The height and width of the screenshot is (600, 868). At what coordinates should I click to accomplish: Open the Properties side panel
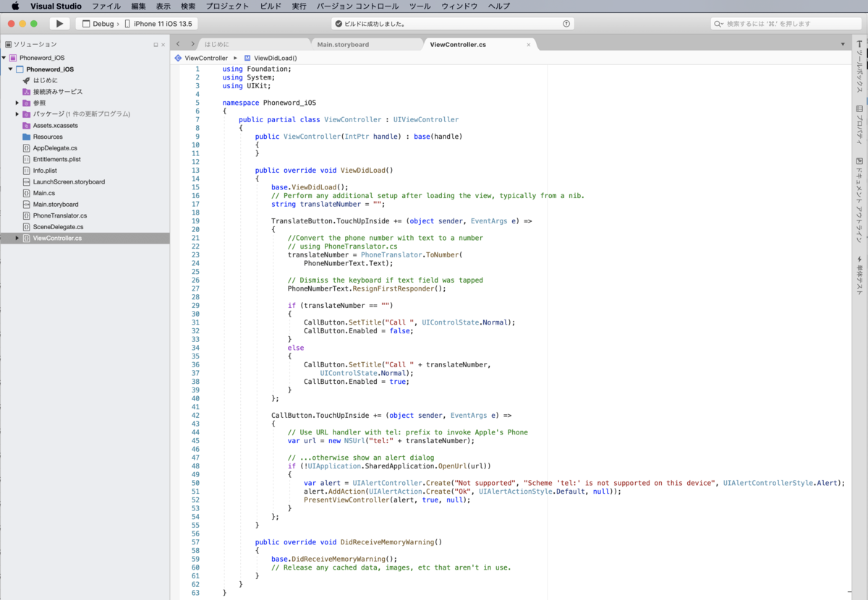pos(859,124)
